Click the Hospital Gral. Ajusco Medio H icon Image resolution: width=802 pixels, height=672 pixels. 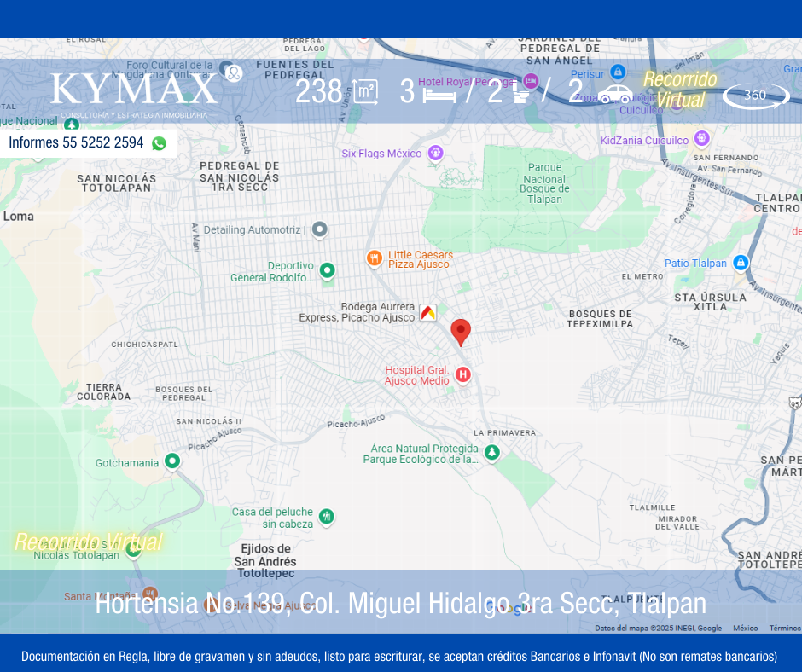(463, 374)
